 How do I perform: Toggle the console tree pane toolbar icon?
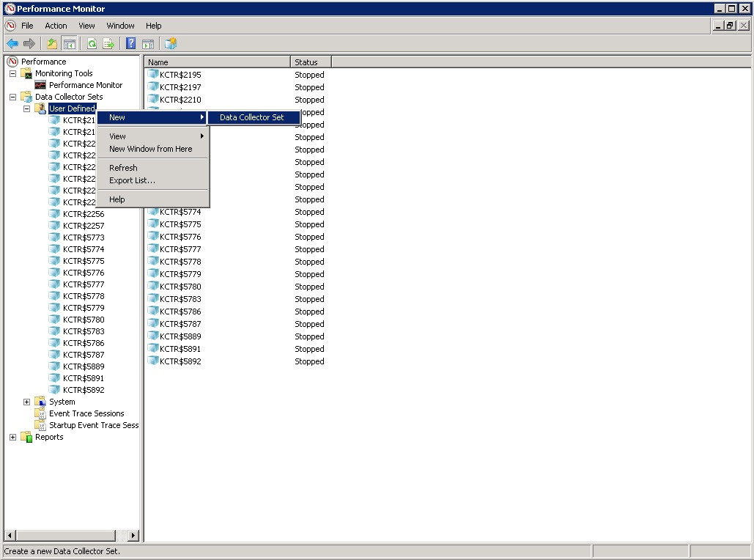pyautogui.click(x=69, y=43)
